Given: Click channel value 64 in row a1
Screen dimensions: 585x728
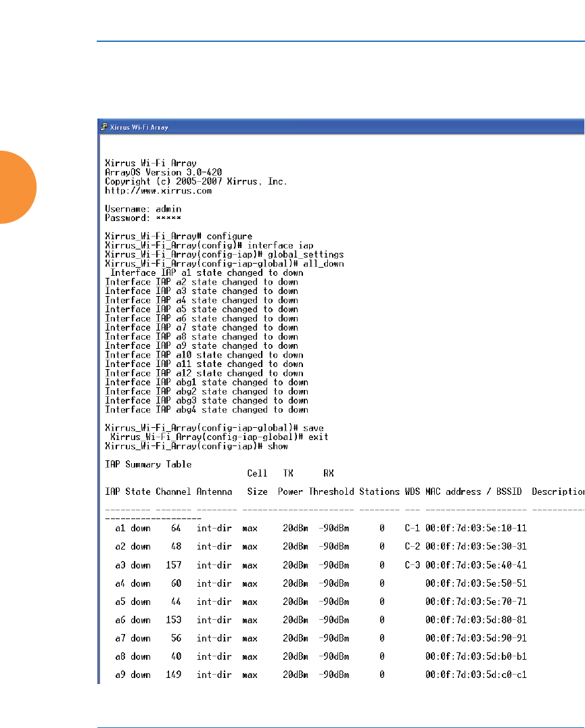Looking at the screenshot, I should pyautogui.click(x=176, y=529).
